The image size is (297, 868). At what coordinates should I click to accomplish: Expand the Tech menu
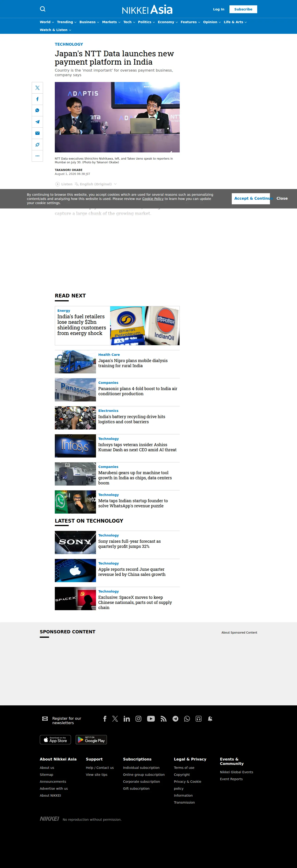(129, 22)
